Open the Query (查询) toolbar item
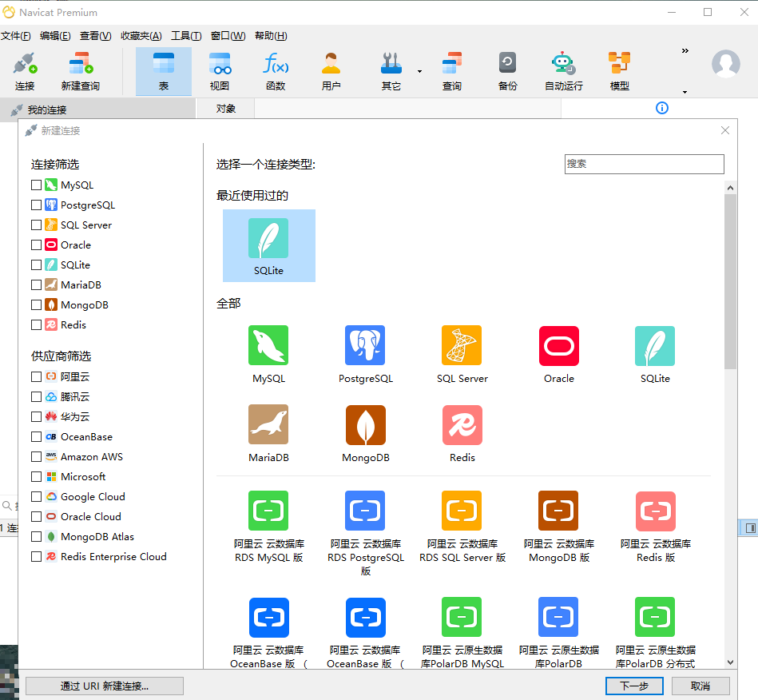This screenshot has width=758, height=700. tap(452, 72)
